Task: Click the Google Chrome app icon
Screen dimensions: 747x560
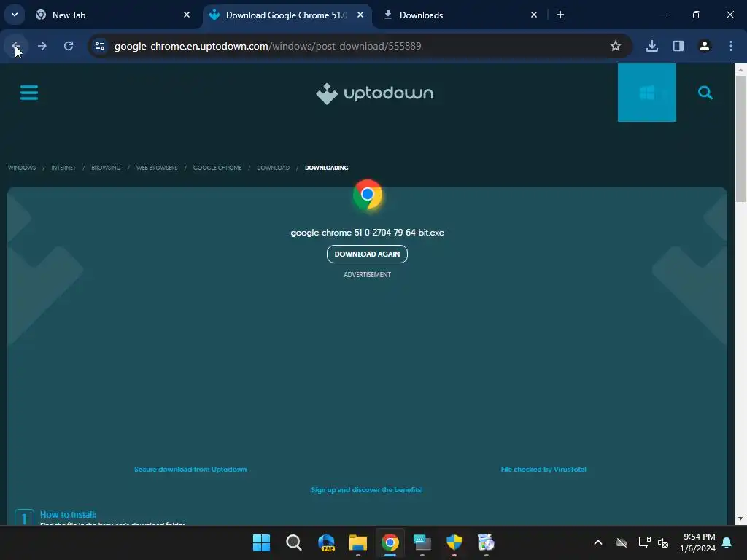Action: (368, 194)
